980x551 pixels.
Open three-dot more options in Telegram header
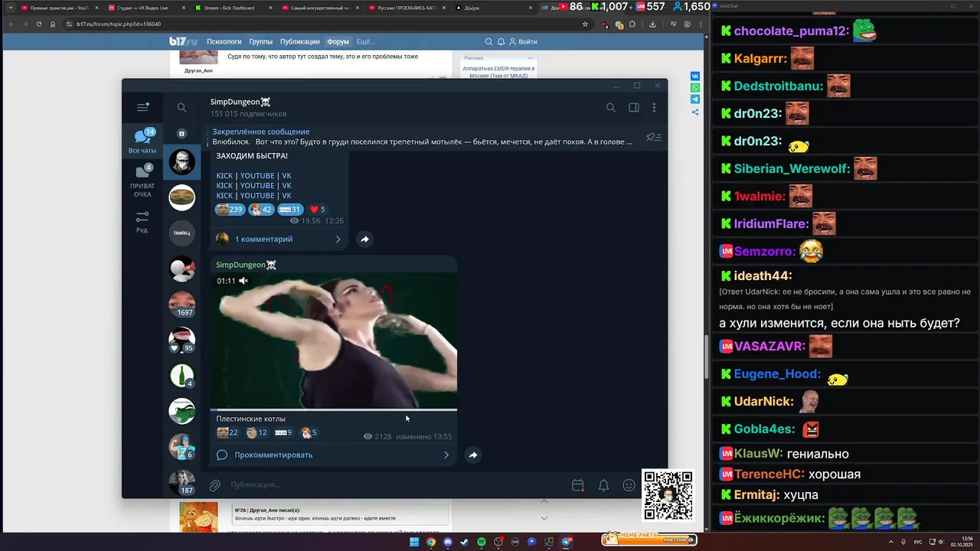[654, 108]
